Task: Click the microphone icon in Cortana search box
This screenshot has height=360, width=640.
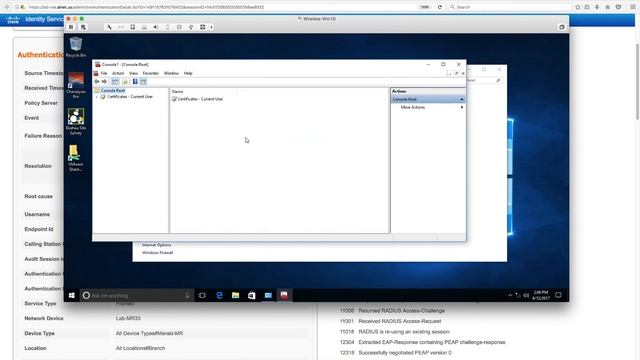Action: pyautogui.click(x=187, y=295)
